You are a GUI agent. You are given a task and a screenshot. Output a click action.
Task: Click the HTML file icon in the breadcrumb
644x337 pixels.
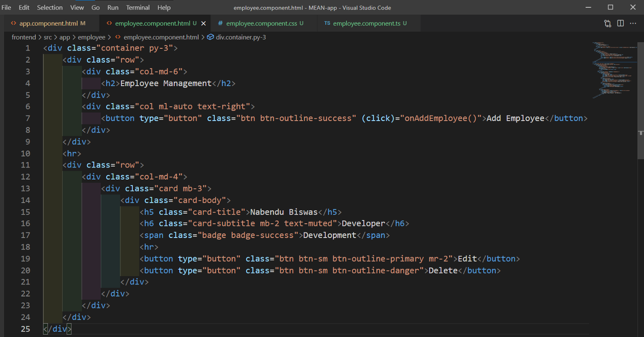click(118, 37)
